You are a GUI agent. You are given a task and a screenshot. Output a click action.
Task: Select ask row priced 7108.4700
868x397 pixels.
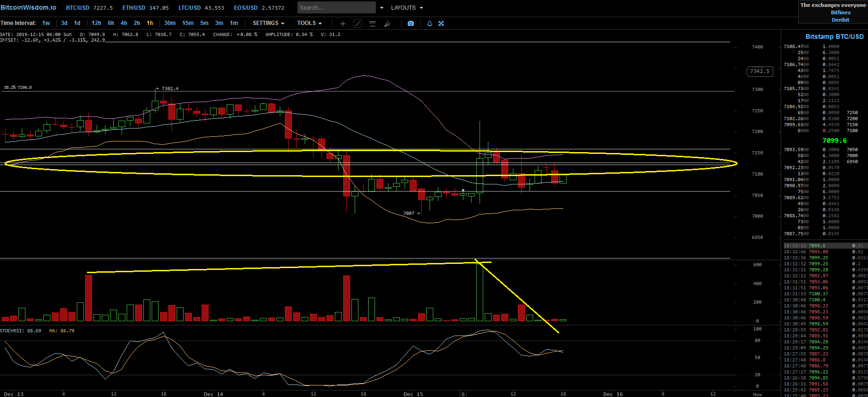pyautogui.click(x=812, y=47)
